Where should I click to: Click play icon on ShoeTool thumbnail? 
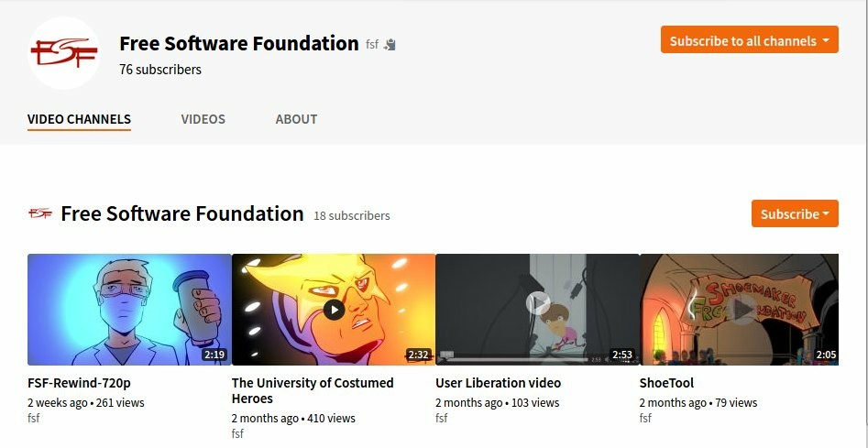point(742,309)
